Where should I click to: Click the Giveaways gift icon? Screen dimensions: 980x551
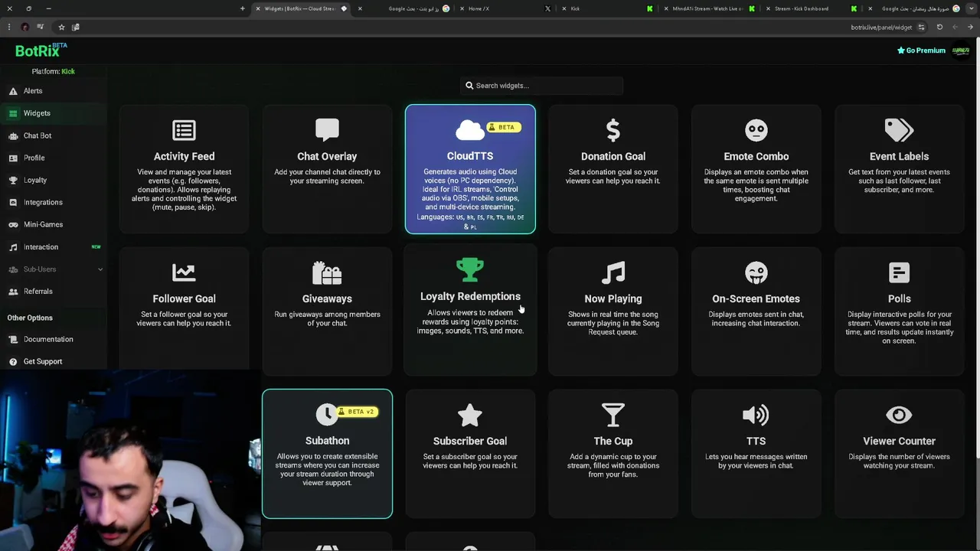[327, 272]
